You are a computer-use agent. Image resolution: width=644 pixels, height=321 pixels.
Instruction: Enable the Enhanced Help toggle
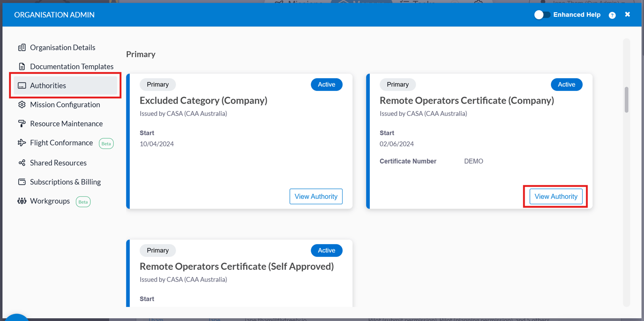542,15
